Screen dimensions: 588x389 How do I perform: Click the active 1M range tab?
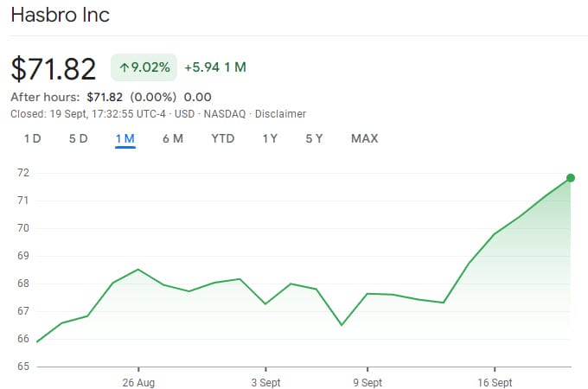pyautogui.click(x=125, y=138)
